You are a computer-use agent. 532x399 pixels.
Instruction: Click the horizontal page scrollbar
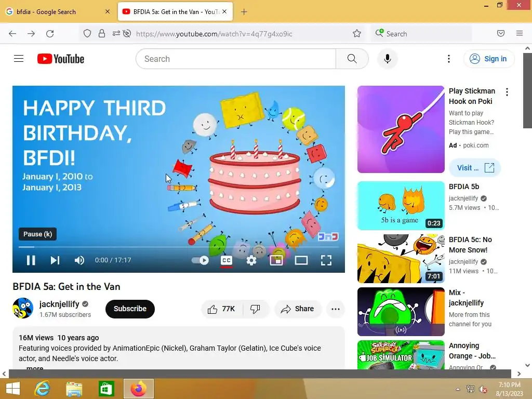260,374
